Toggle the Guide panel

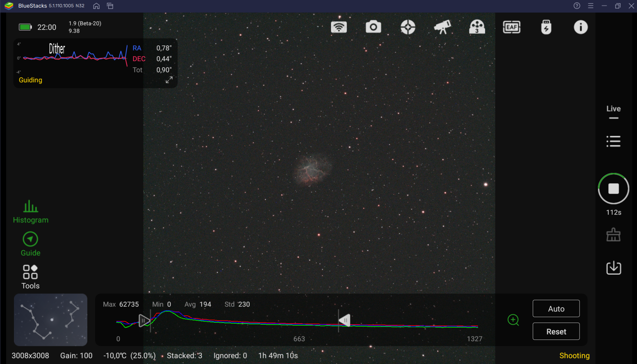pyautogui.click(x=31, y=244)
